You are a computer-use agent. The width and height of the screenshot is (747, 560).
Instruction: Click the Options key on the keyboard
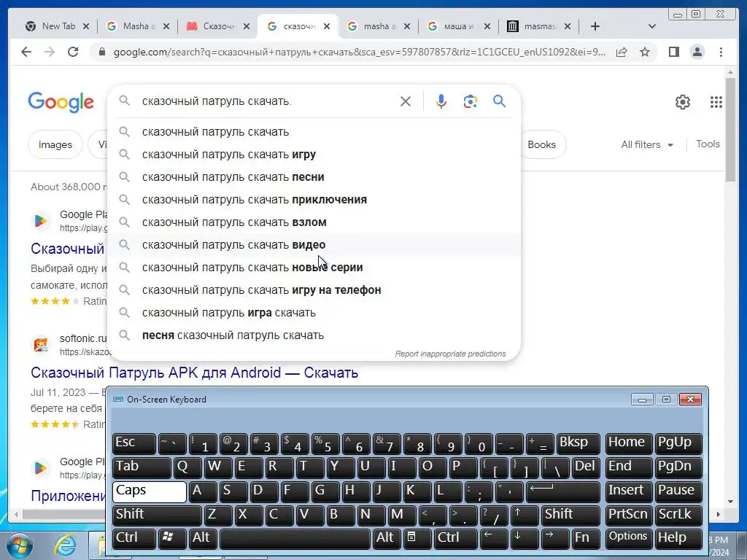(x=628, y=537)
